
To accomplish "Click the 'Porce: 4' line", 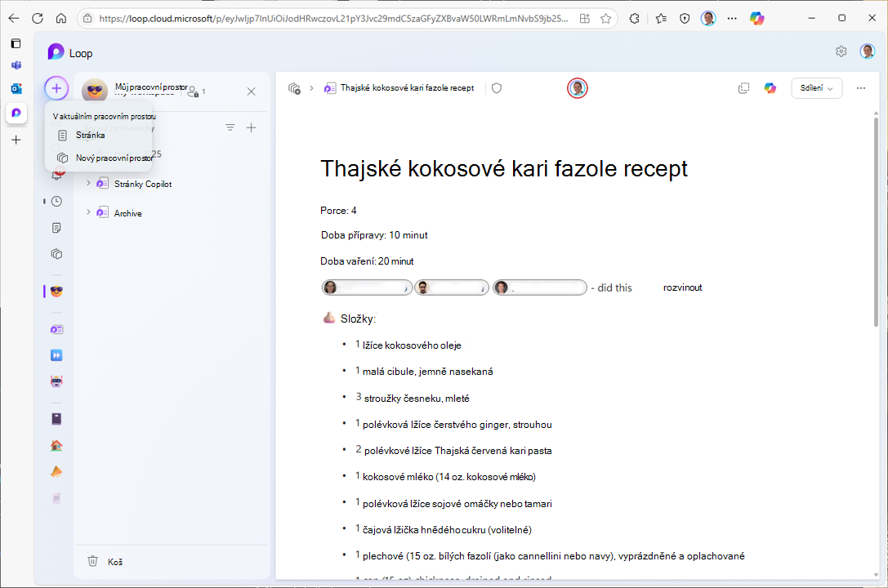I will (338, 211).
